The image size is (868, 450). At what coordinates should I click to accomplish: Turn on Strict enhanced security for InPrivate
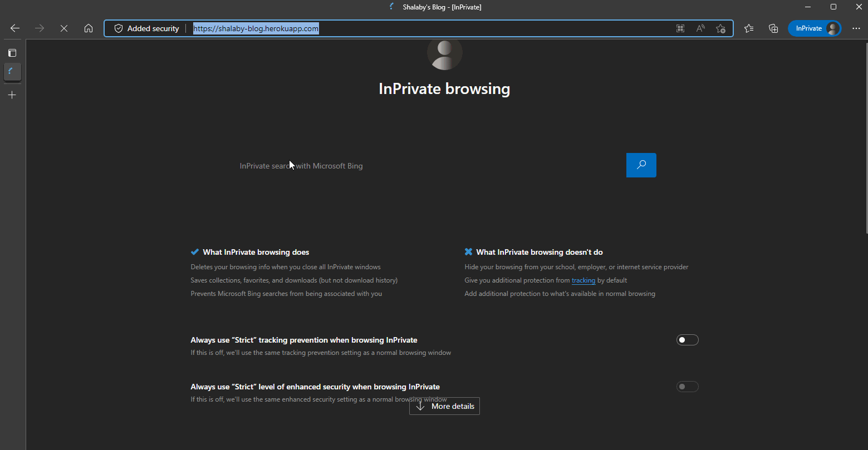(687, 386)
